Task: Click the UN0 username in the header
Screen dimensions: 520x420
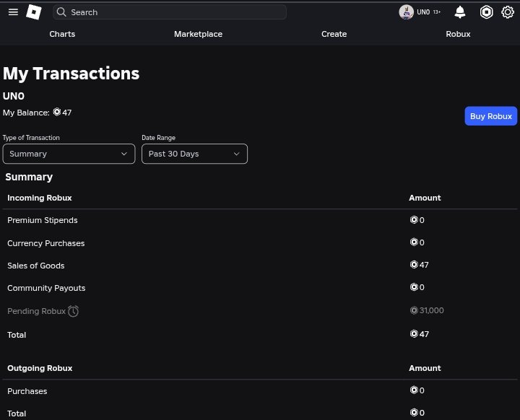Action: [x=423, y=12]
